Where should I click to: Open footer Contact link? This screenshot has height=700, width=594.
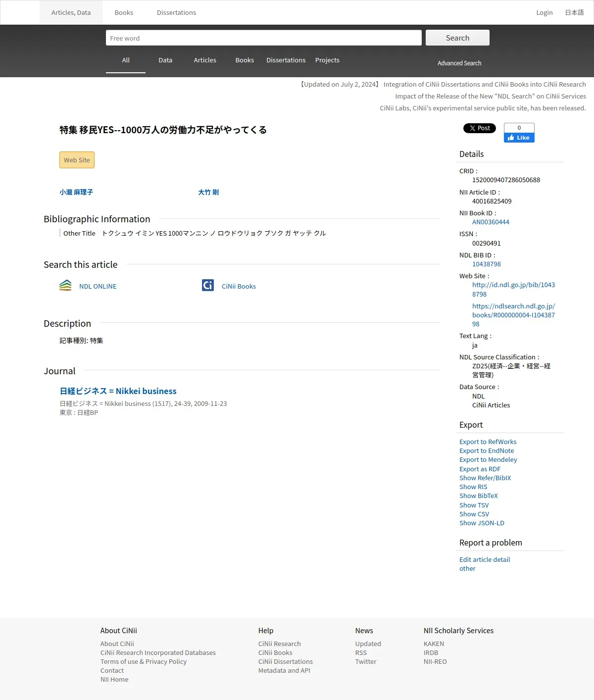[x=112, y=671]
